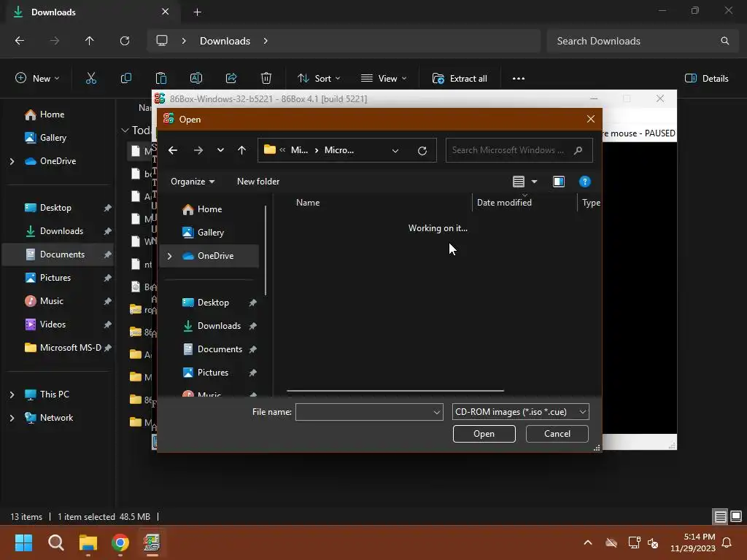Go up one folder in the Open dialog
This screenshot has width=747, height=560.
point(241,150)
